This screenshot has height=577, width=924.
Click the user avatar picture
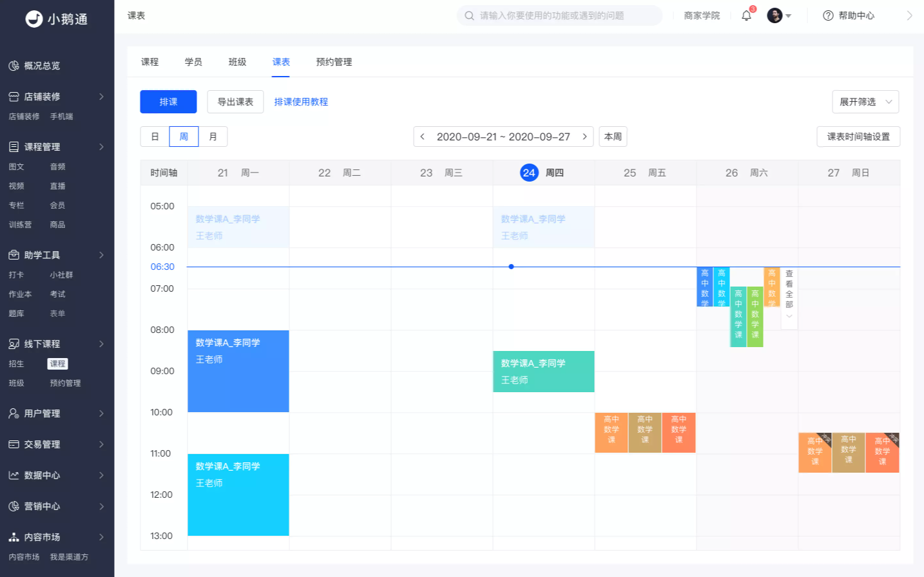coord(775,15)
